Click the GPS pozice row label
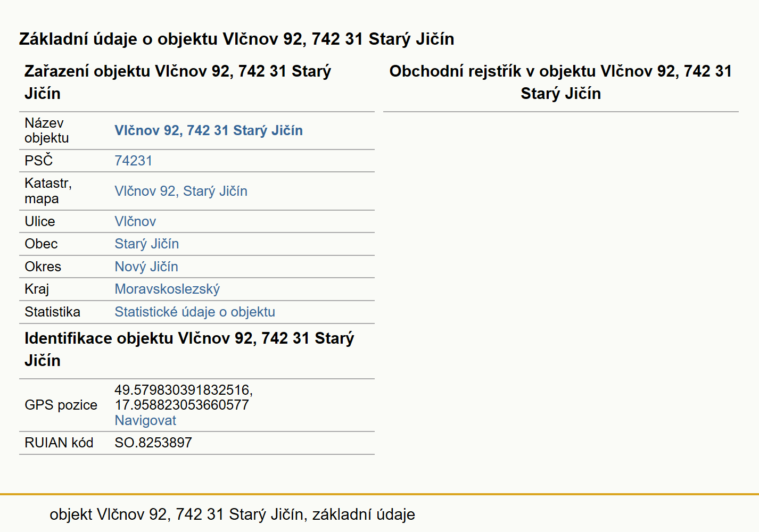Viewport: 759px width, 532px height. pos(61,405)
